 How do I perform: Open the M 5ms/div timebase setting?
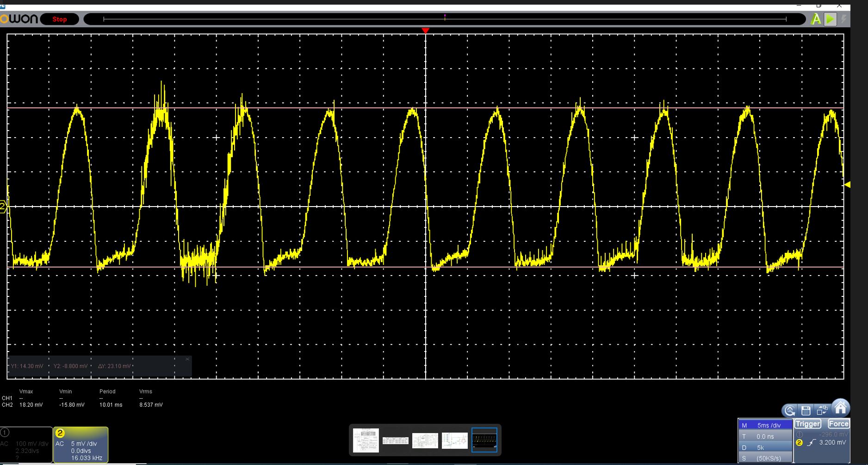point(765,425)
